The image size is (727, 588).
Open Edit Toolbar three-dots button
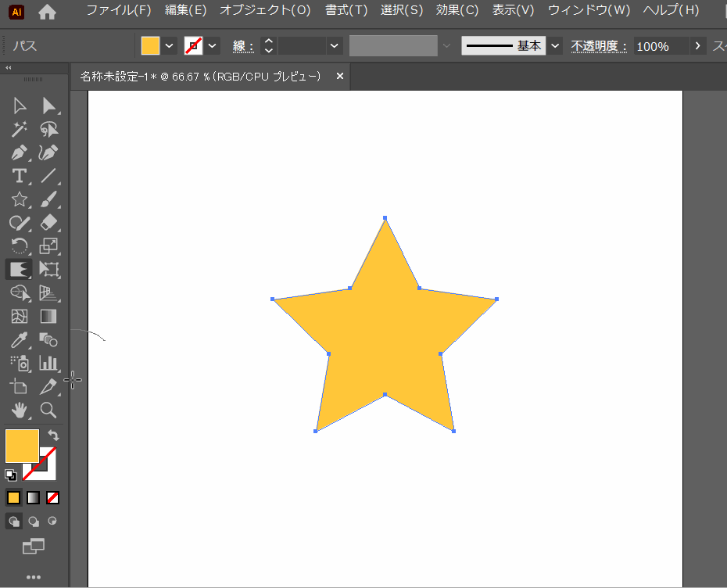[x=34, y=577]
